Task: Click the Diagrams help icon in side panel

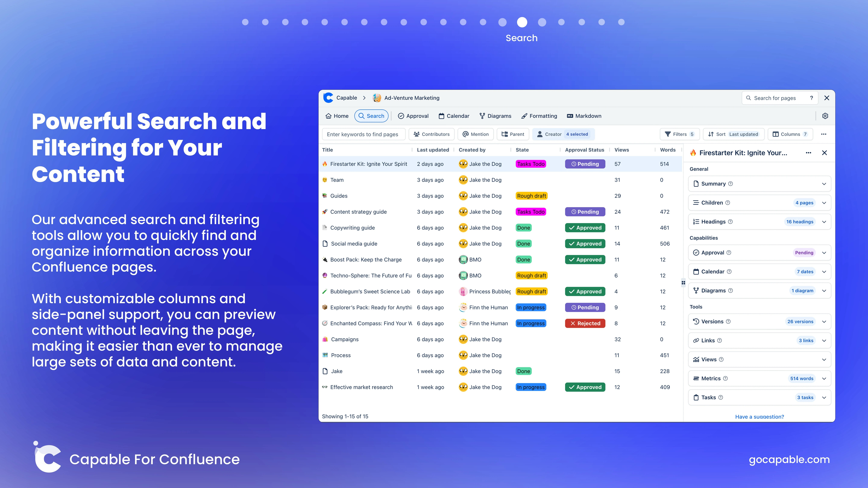Action: (731, 291)
